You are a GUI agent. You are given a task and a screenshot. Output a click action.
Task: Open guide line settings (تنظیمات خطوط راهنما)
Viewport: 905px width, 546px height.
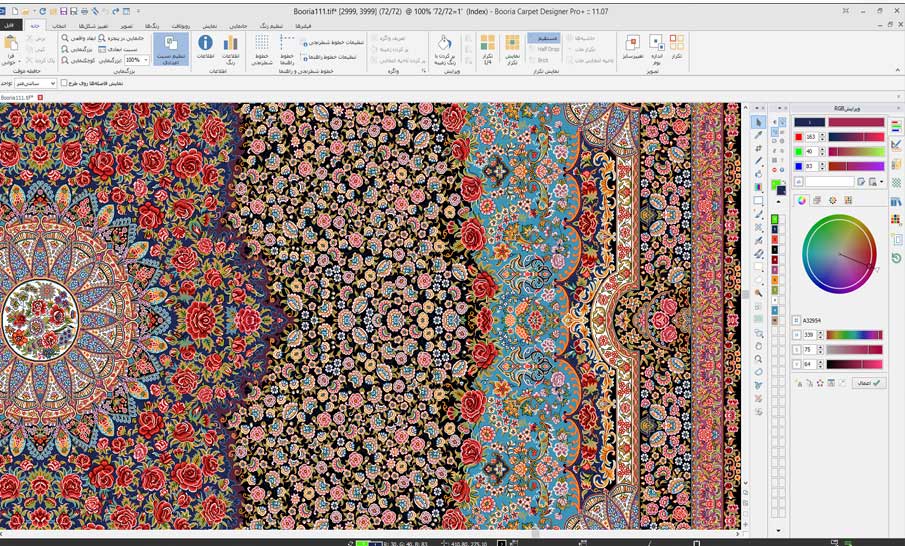(x=329, y=57)
